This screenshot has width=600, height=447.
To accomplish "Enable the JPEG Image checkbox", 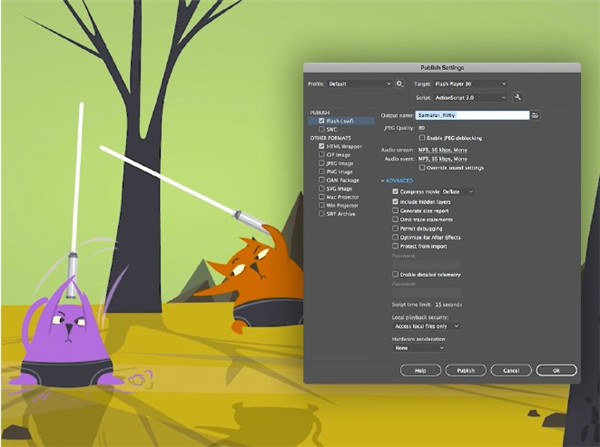I will (x=321, y=163).
